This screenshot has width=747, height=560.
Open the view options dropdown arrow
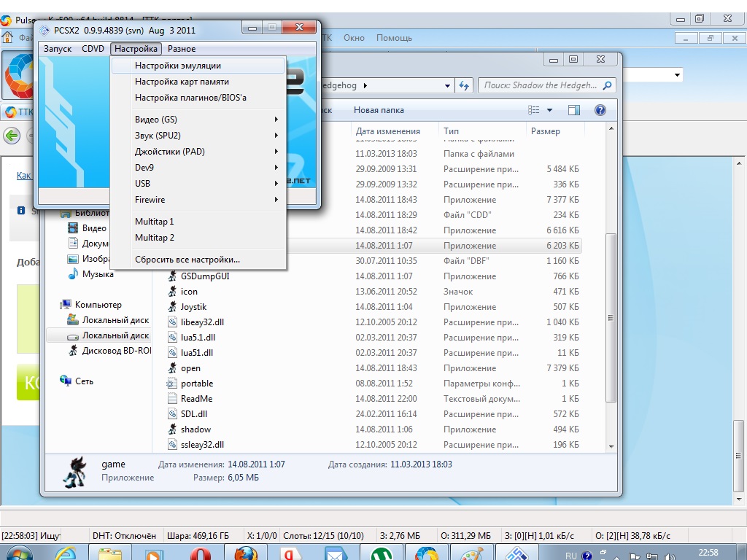coord(549,110)
